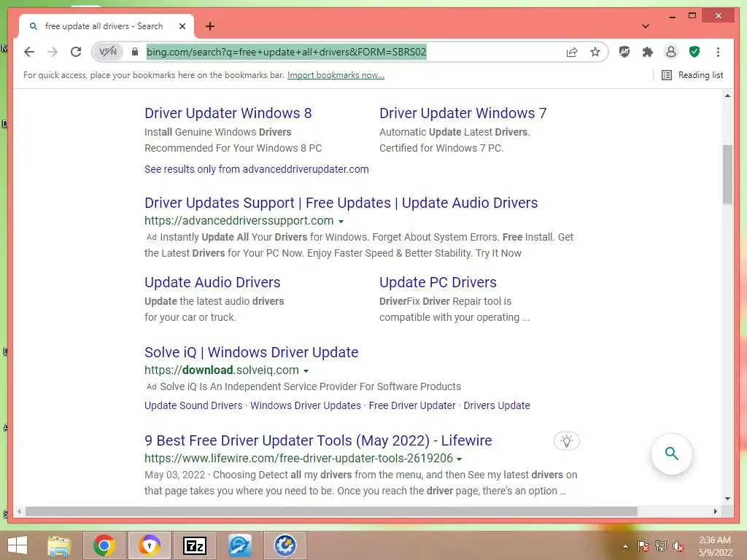This screenshot has width=747, height=560.
Task: Open 'Update PC Drivers' sublink
Action: pyautogui.click(x=438, y=282)
